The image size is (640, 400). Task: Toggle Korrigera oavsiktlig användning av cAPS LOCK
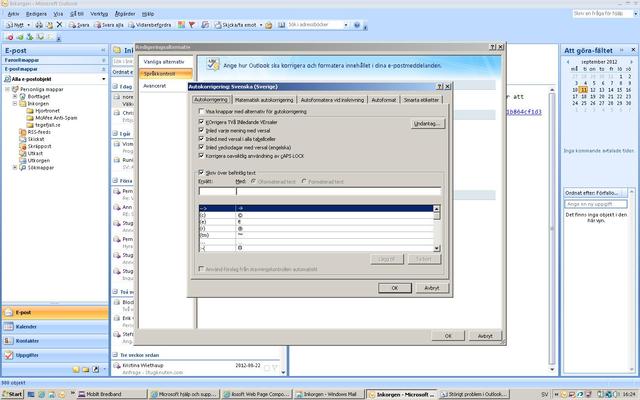[x=201, y=156]
